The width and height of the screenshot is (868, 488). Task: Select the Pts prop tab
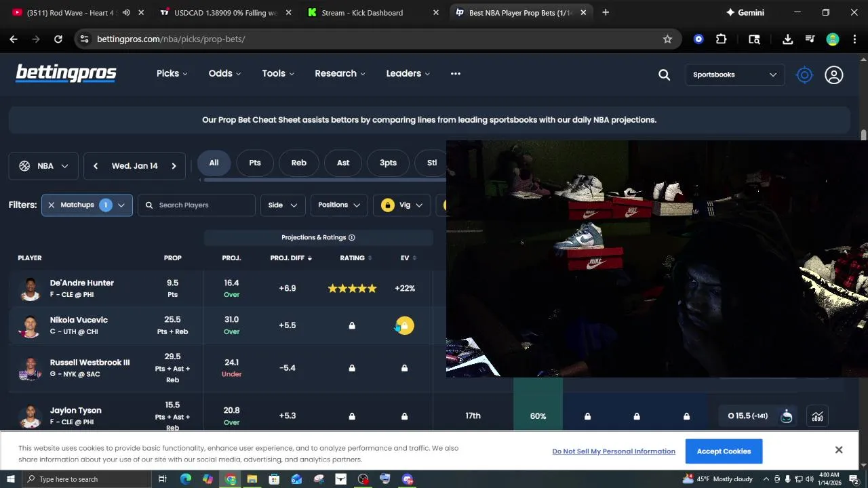point(255,163)
